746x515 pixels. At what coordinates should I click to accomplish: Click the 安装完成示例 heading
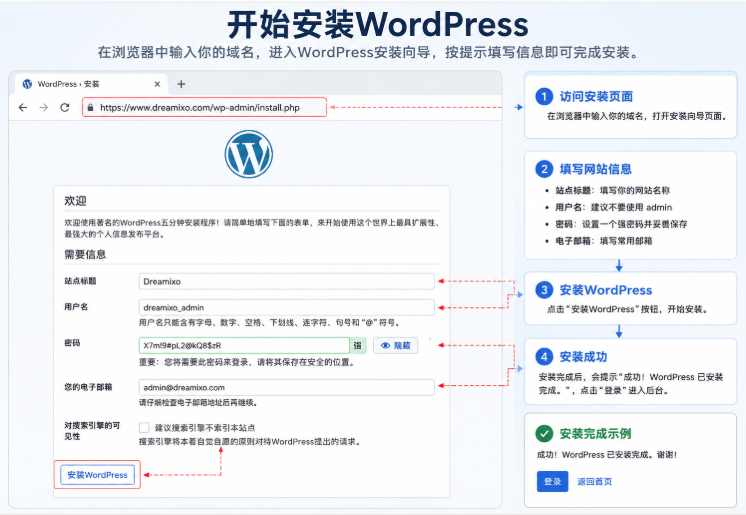pyautogui.click(x=595, y=434)
